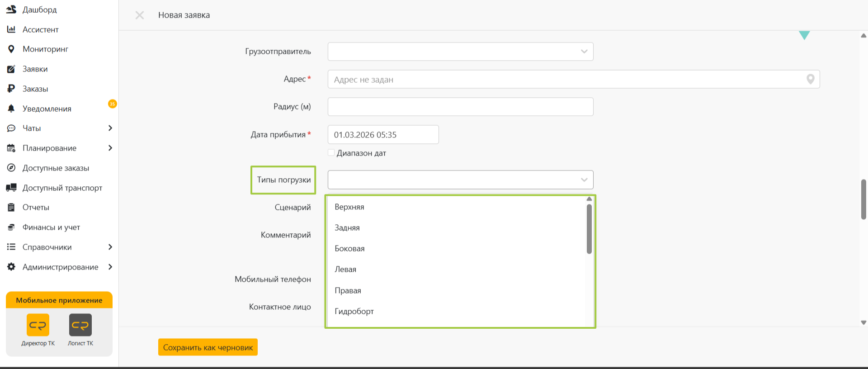Click the Уведомления bell icon
The width and height of the screenshot is (868, 369).
click(x=11, y=109)
